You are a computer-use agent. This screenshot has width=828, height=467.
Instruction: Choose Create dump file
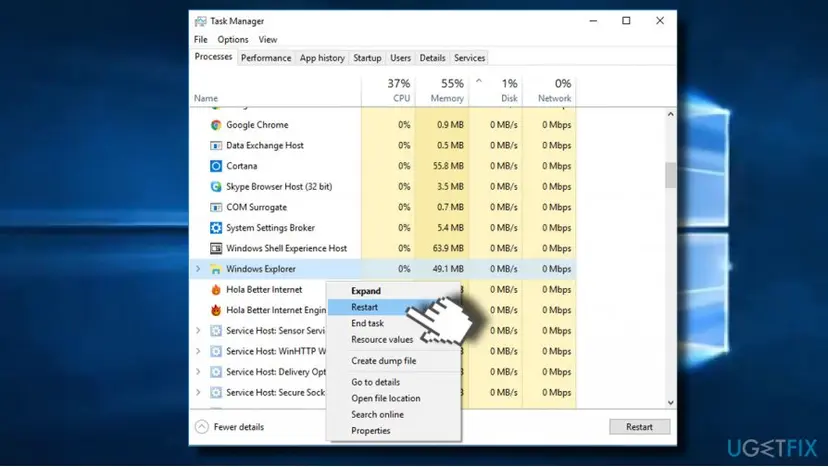coord(394,361)
